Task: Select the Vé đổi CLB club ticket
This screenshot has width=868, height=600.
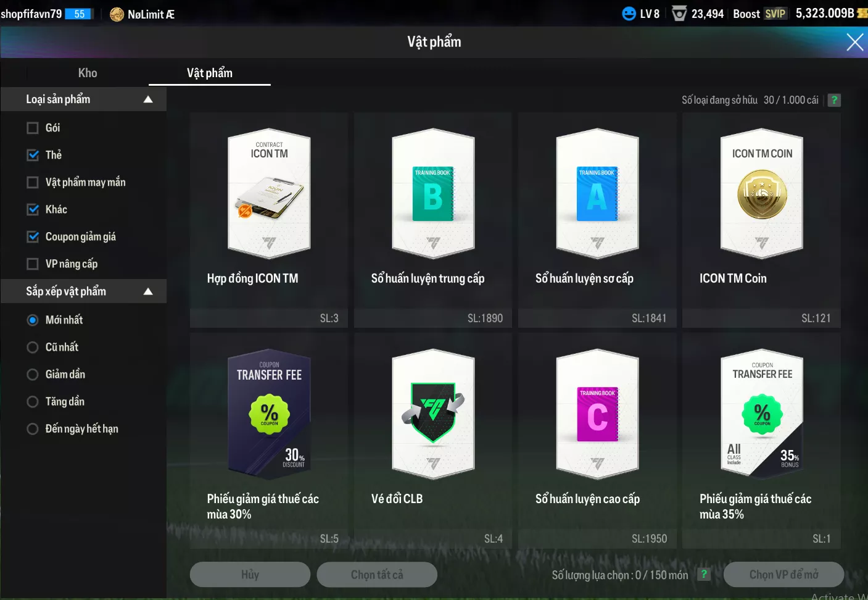Action: tap(433, 415)
